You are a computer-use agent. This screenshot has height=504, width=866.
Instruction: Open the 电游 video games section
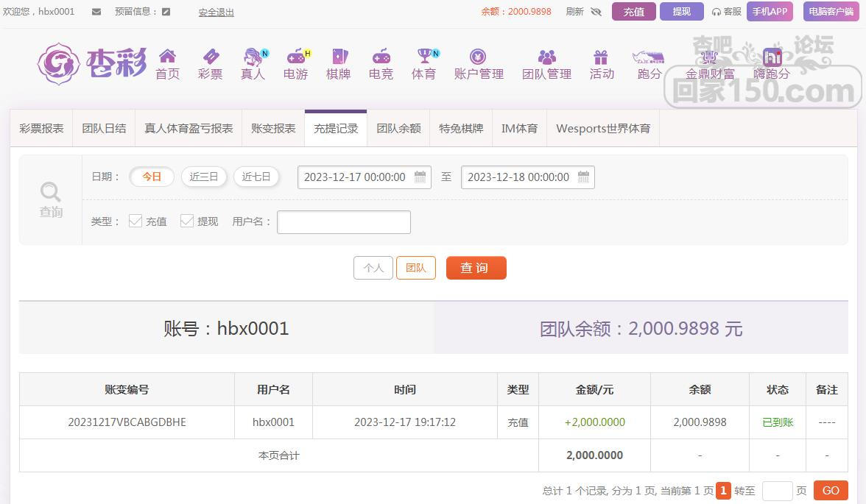297,64
